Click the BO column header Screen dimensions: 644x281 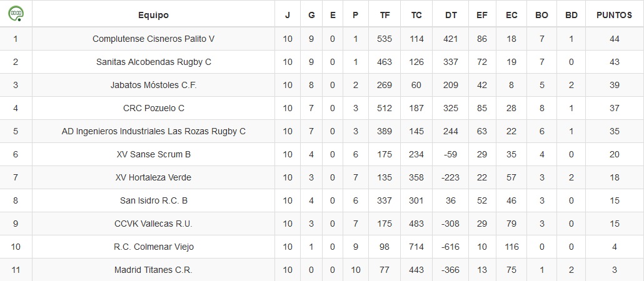541,15
